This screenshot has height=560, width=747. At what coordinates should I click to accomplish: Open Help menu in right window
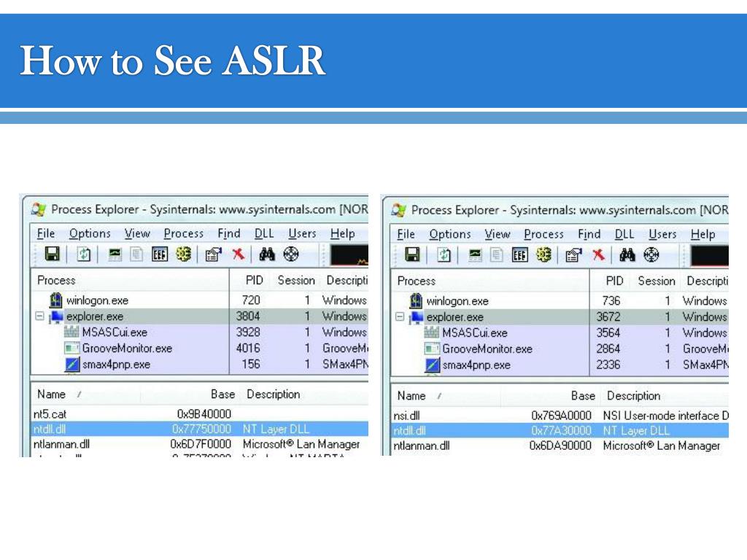[x=703, y=234]
